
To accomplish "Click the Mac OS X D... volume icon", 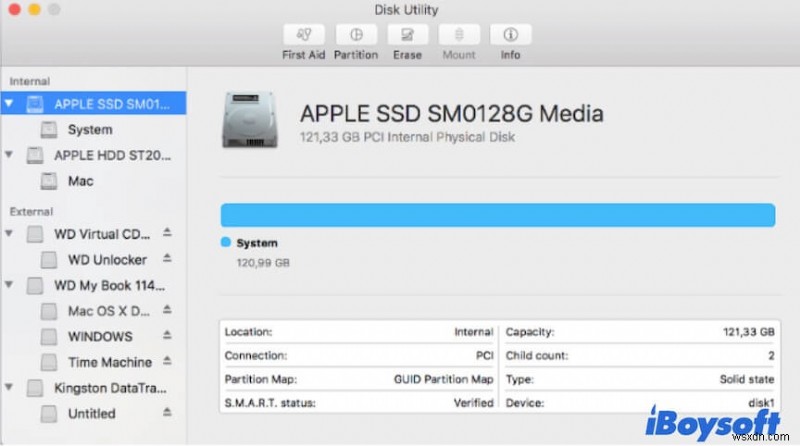I will [x=49, y=311].
